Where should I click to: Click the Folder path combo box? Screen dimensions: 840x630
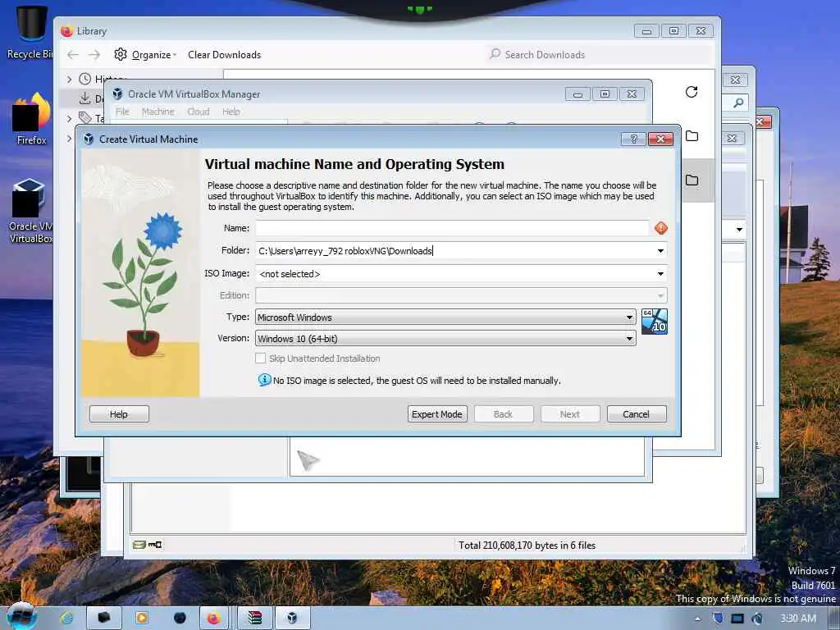pos(461,251)
